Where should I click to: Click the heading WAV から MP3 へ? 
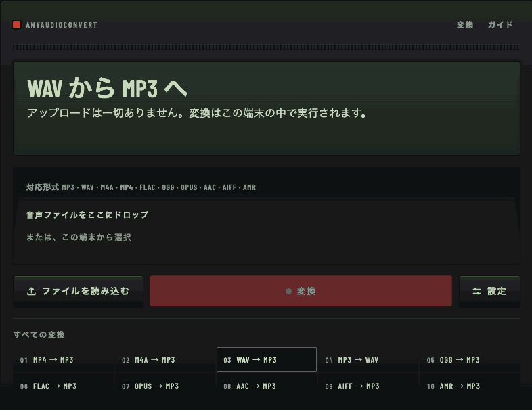coord(107,88)
